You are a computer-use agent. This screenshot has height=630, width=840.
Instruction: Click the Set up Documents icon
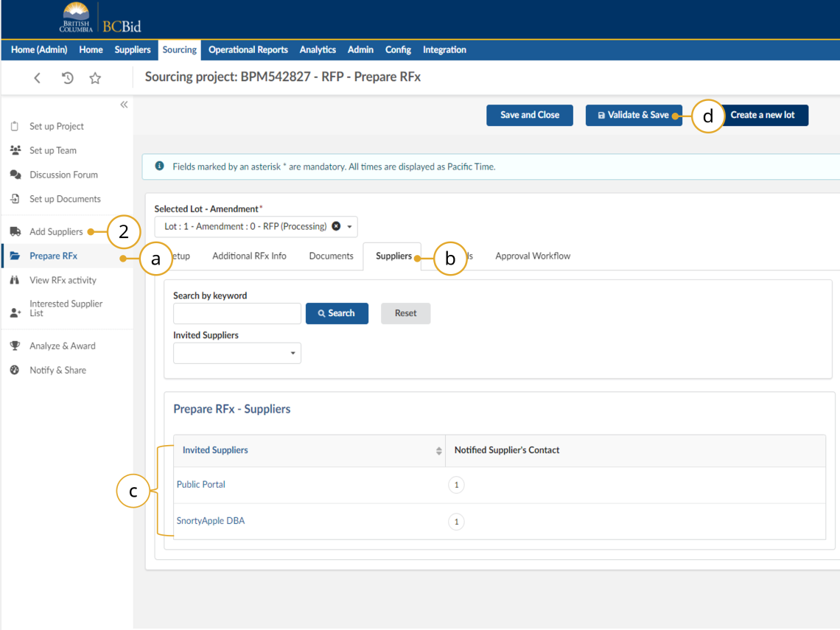14,199
